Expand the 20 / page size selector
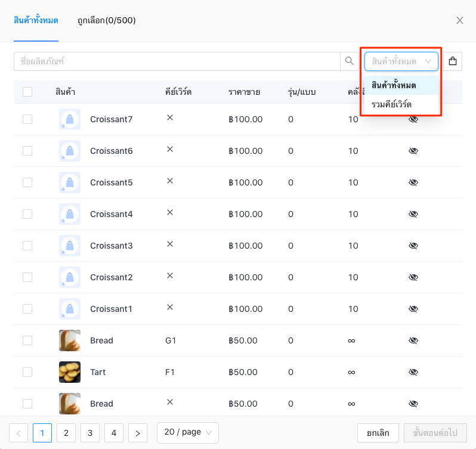476x449 pixels. tap(188, 433)
